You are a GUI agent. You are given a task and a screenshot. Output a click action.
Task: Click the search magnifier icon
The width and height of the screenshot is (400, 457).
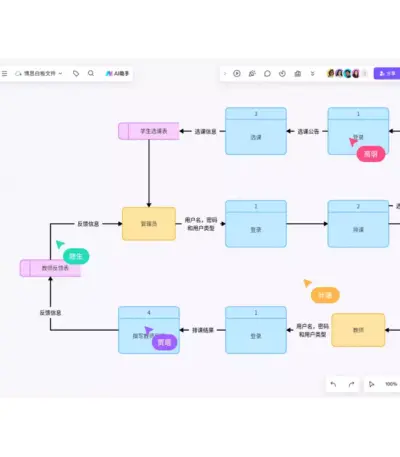tap(91, 73)
